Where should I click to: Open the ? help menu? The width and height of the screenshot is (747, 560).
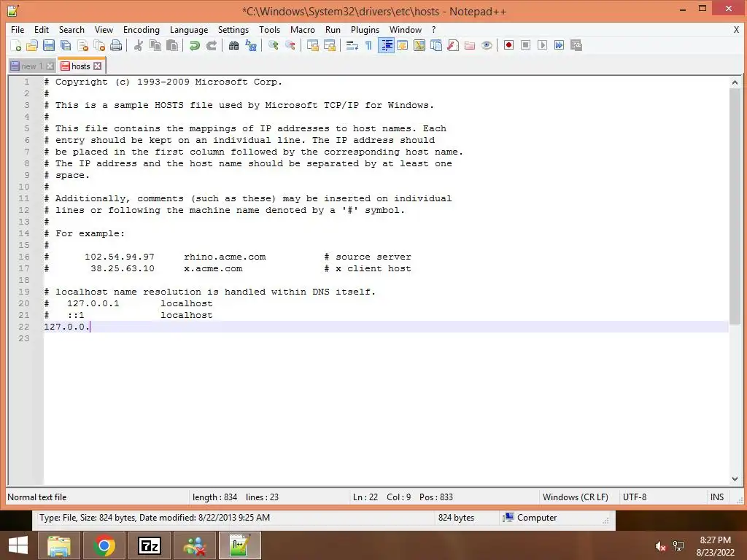tap(433, 29)
